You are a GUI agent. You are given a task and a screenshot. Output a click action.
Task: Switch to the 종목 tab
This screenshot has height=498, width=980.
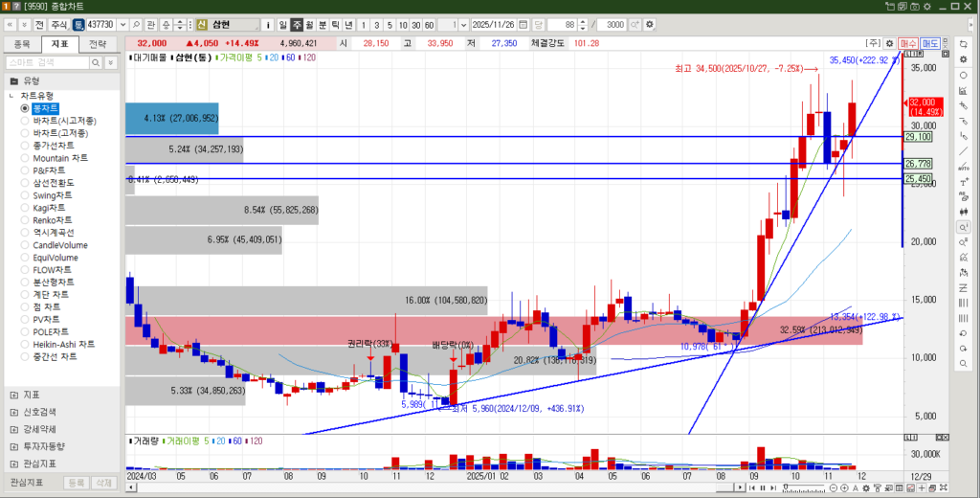[x=22, y=44]
